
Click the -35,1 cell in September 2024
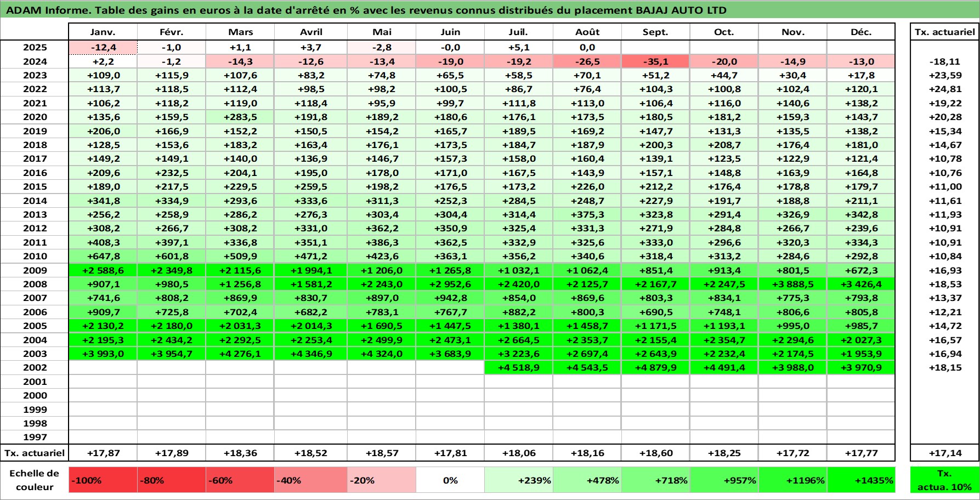[x=656, y=61]
